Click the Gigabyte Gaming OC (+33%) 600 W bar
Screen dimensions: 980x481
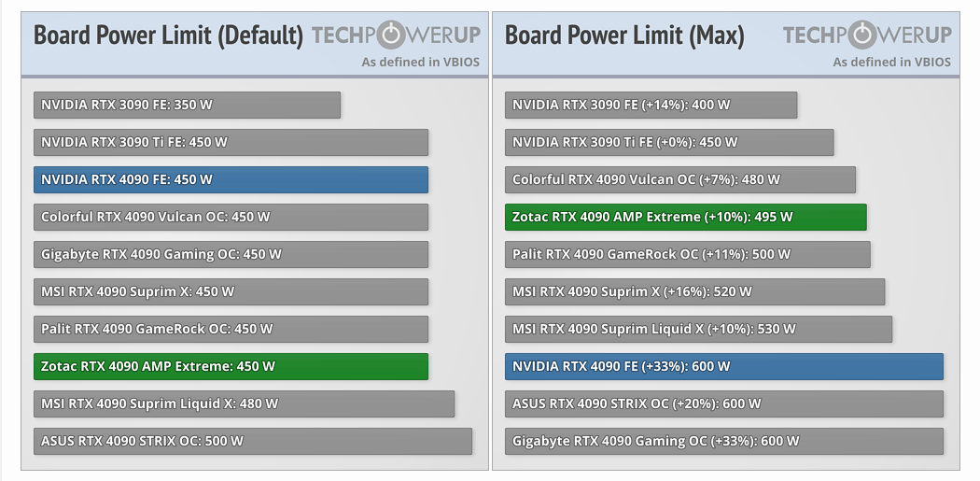click(723, 441)
